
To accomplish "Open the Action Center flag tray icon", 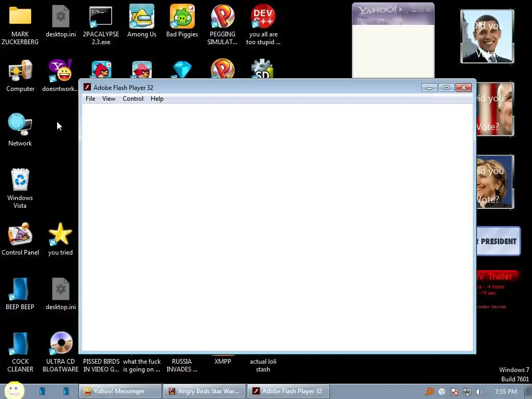I will [x=454, y=392].
